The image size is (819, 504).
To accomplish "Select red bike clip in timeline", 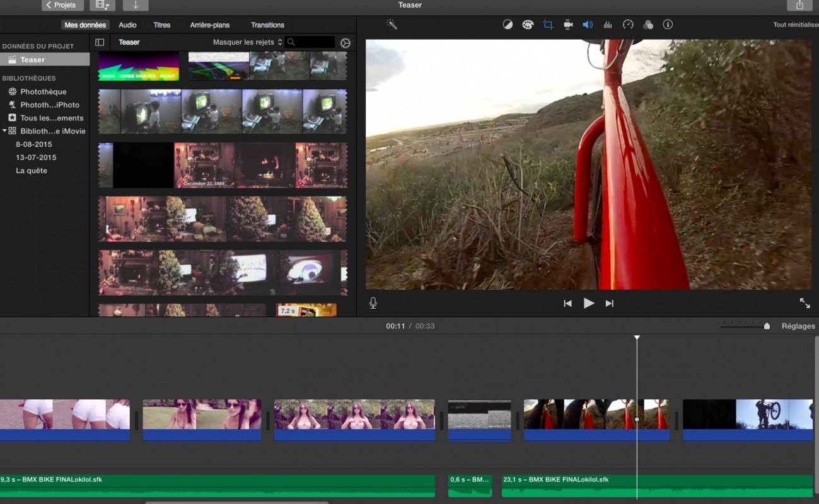I will point(596,420).
